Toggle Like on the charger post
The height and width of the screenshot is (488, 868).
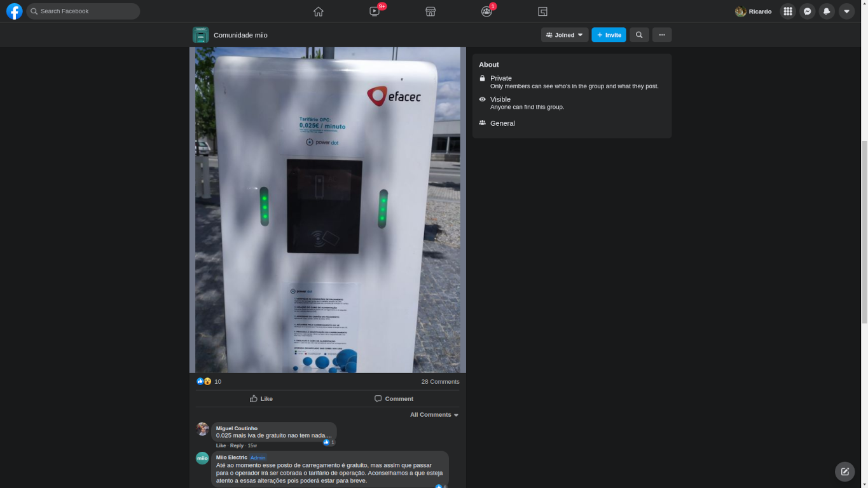261,398
